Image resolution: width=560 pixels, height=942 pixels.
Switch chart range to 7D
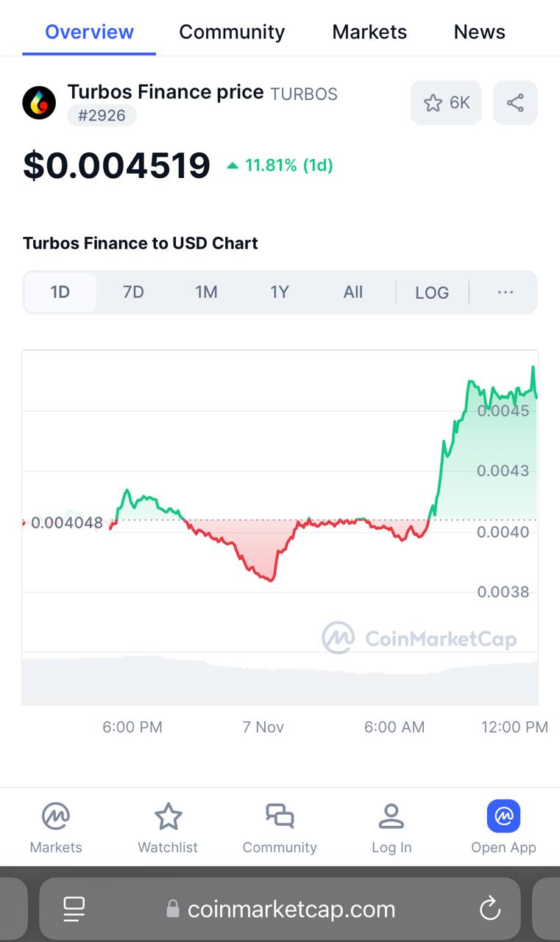[133, 292]
